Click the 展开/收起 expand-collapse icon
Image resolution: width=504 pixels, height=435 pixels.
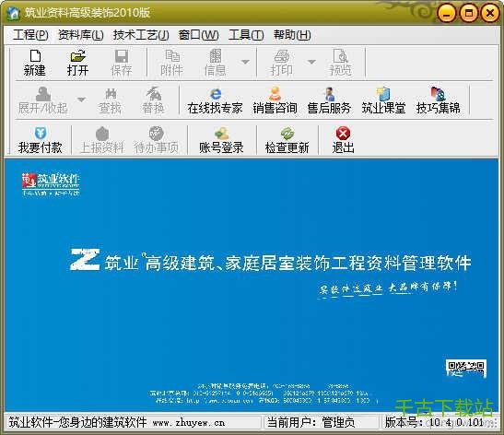pyautogui.click(x=42, y=100)
